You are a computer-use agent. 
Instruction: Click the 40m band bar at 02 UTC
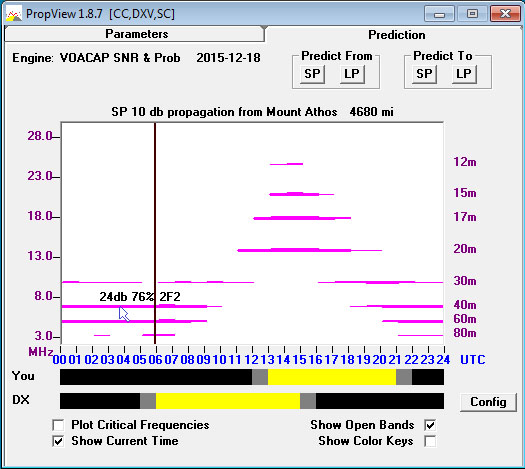[92, 306]
